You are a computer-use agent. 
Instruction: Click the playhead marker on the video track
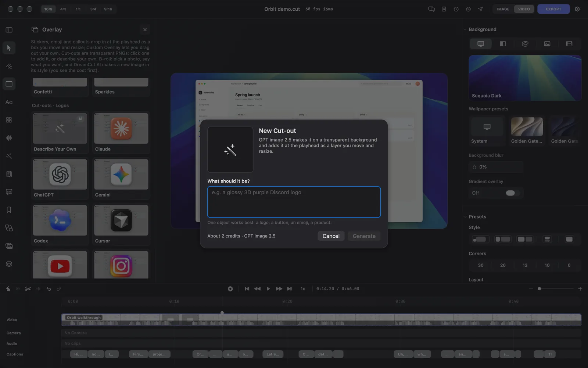[222, 313]
